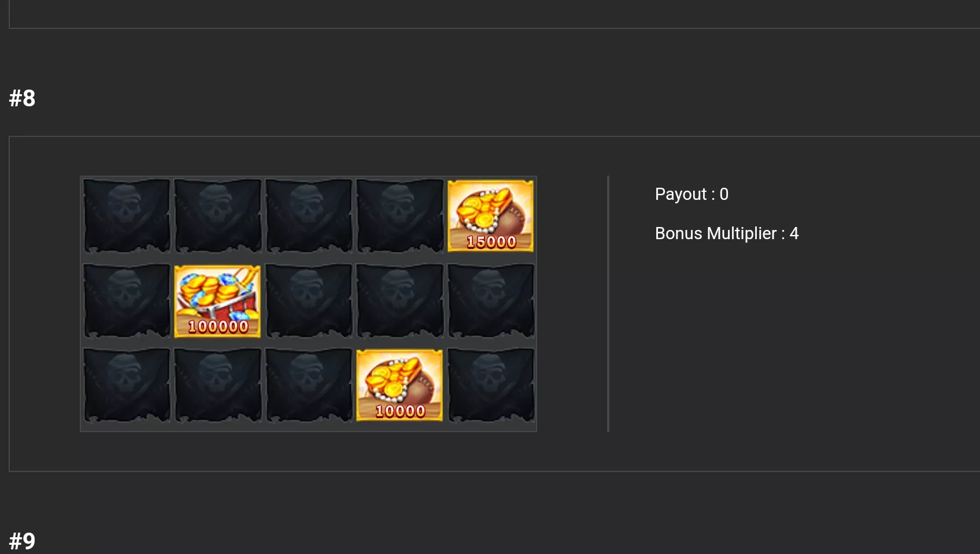Click pirate flag tile left of 15000 bag
Screen dimensions: 980x554
click(400, 215)
